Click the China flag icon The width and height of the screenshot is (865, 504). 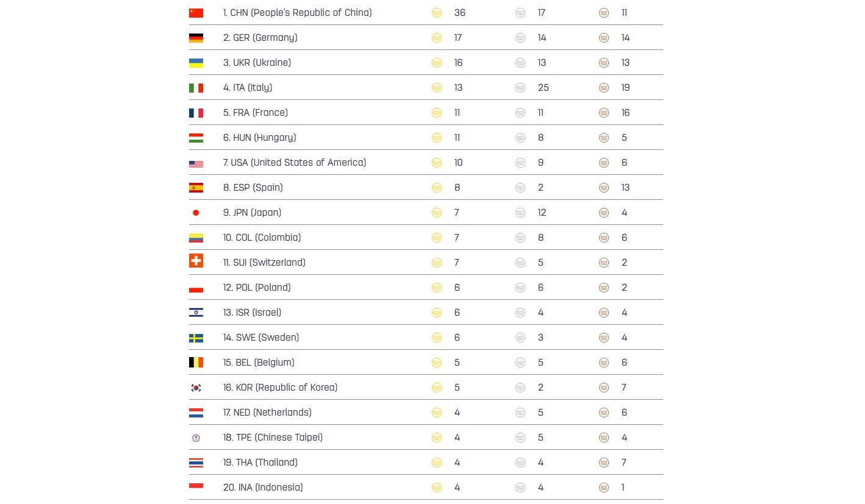point(196,13)
